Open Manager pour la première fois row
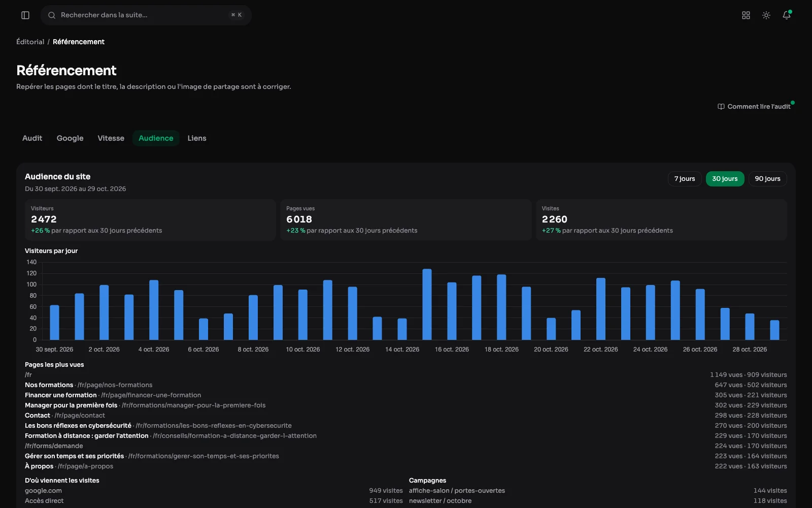The height and width of the screenshot is (508, 812). [406, 405]
